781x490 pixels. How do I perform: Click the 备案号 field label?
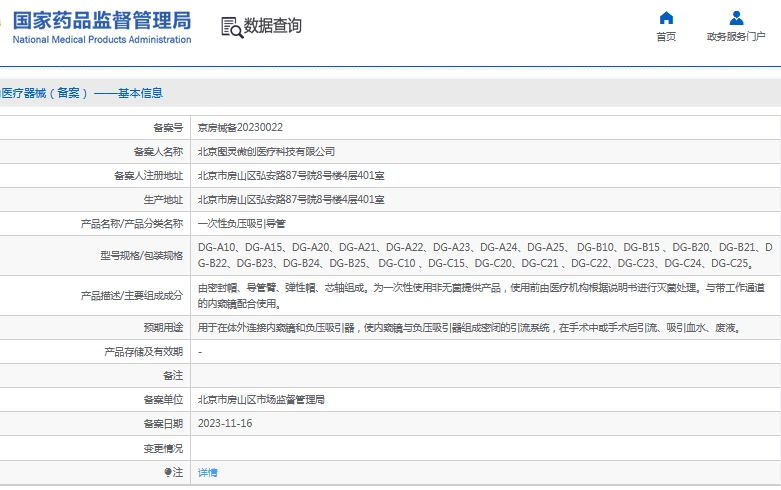point(168,128)
